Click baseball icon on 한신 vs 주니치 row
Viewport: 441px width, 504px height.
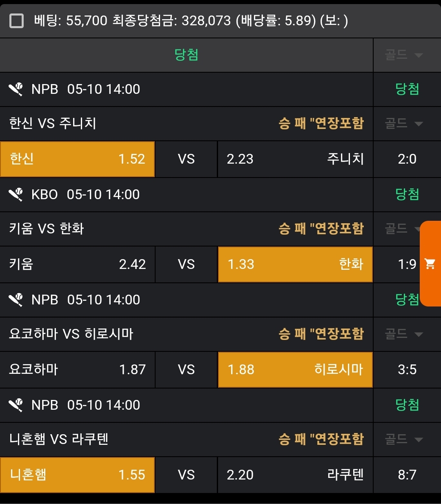16,89
